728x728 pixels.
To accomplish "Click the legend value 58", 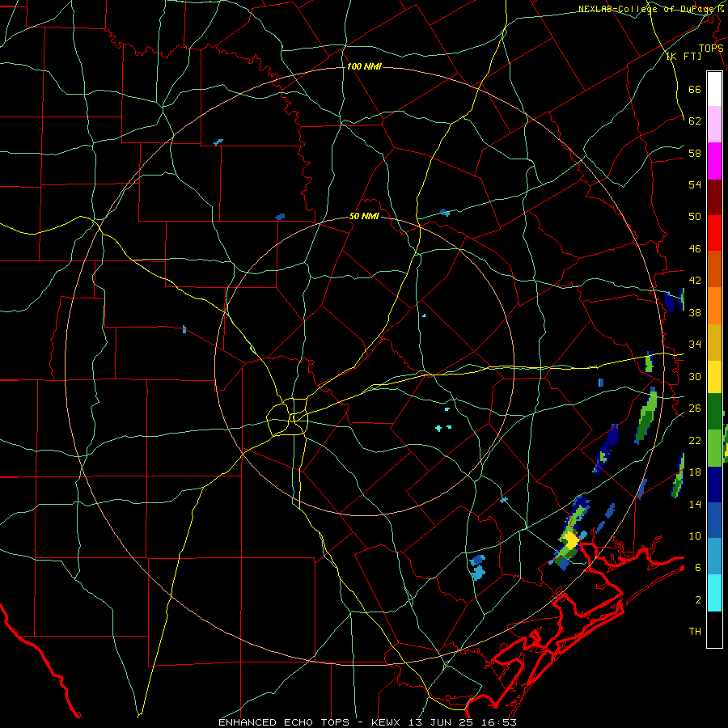I will click(x=695, y=153).
